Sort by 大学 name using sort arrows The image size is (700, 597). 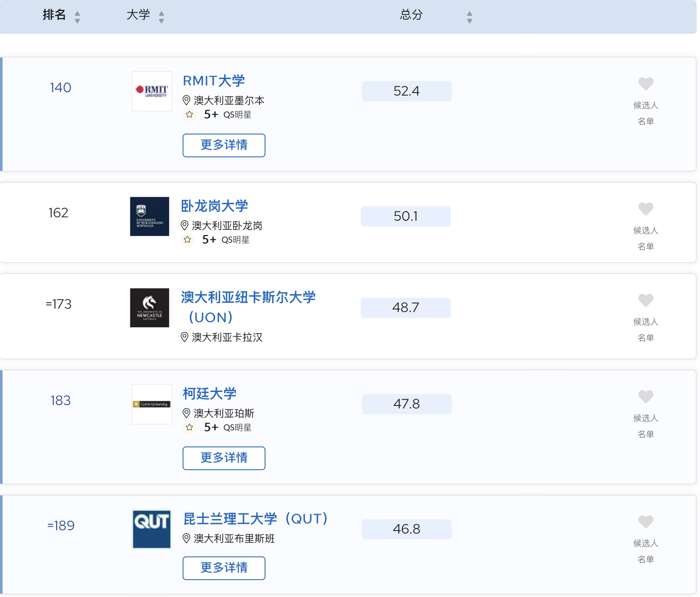[161, 17]
